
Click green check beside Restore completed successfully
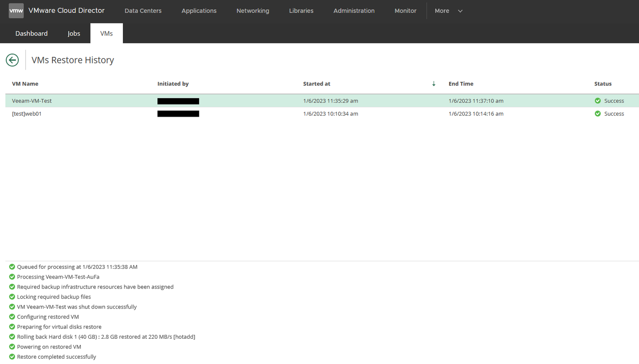point(12,357)
